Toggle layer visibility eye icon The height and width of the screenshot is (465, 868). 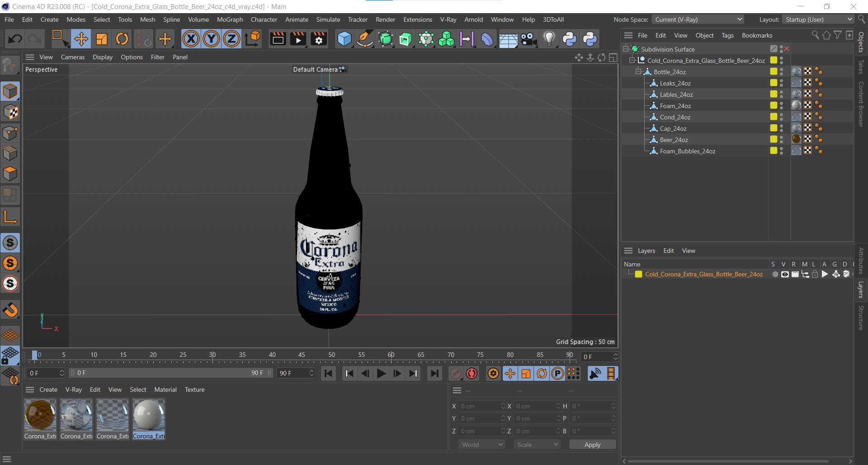tap(785, 274)
